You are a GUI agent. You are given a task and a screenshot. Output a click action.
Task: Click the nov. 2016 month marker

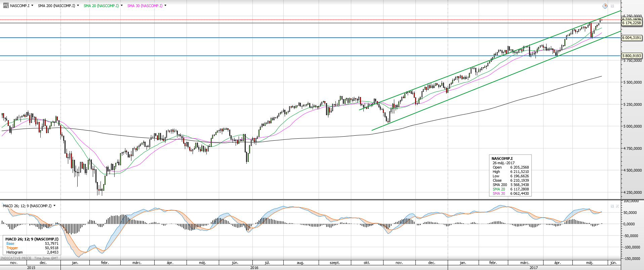coord(399,263)
